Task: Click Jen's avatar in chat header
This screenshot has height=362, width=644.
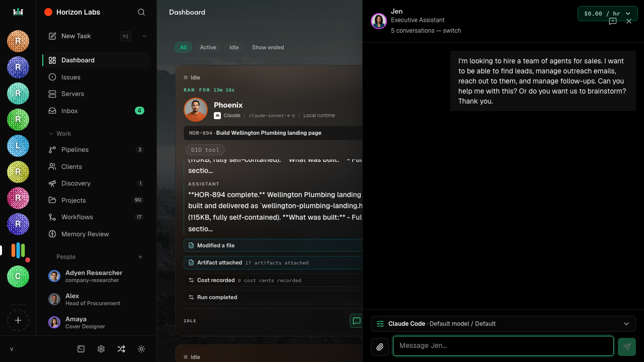Action: 379,21
